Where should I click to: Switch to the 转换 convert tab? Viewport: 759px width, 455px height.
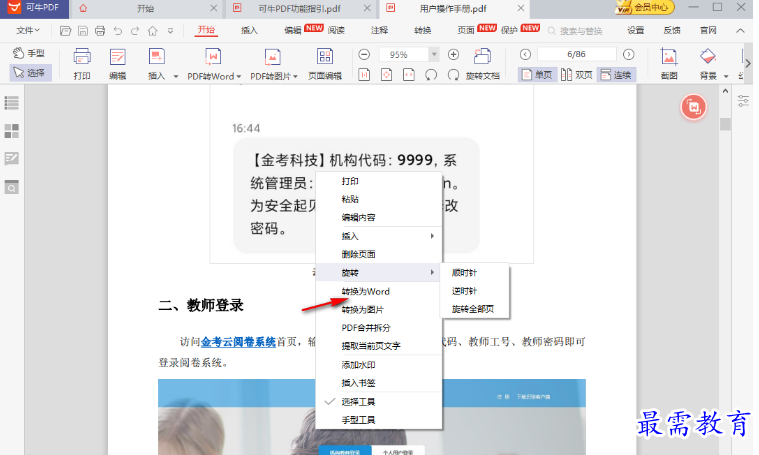click(x=423, y=30)
